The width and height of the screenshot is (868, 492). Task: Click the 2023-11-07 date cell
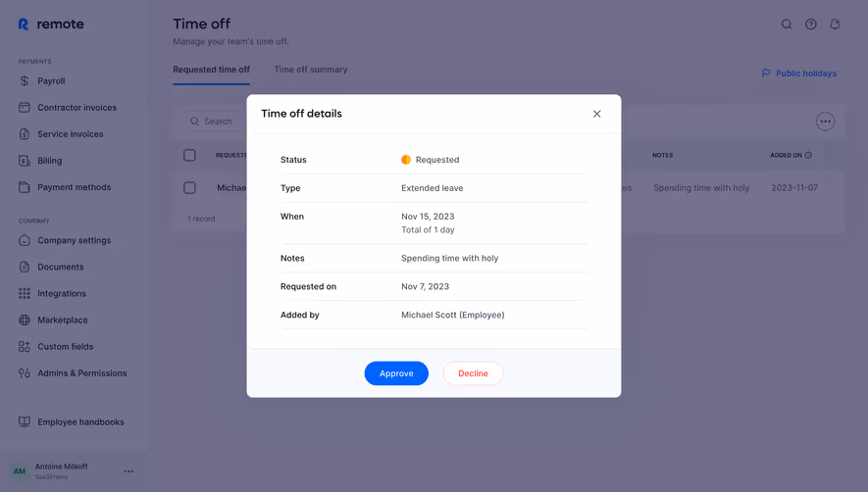pyautogui.click(x=794, y=188)
